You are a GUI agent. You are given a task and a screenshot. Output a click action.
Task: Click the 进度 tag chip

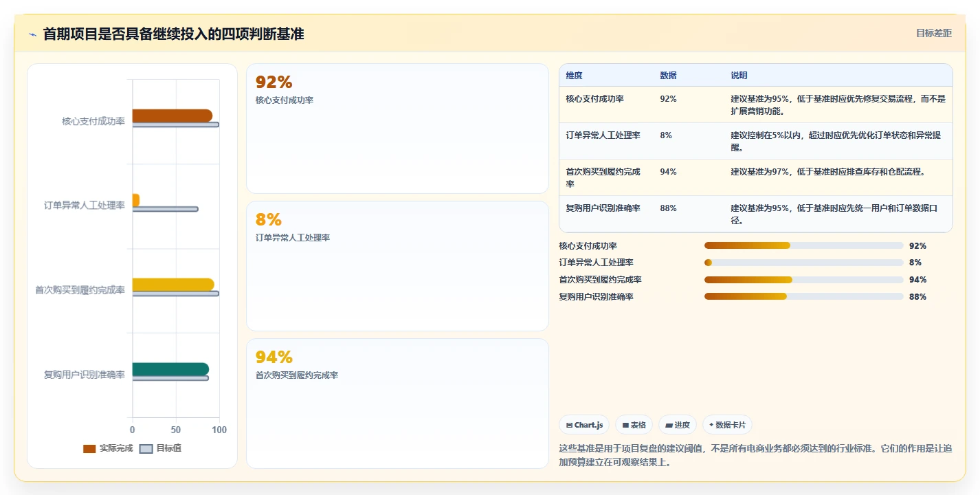pos(678,425)
